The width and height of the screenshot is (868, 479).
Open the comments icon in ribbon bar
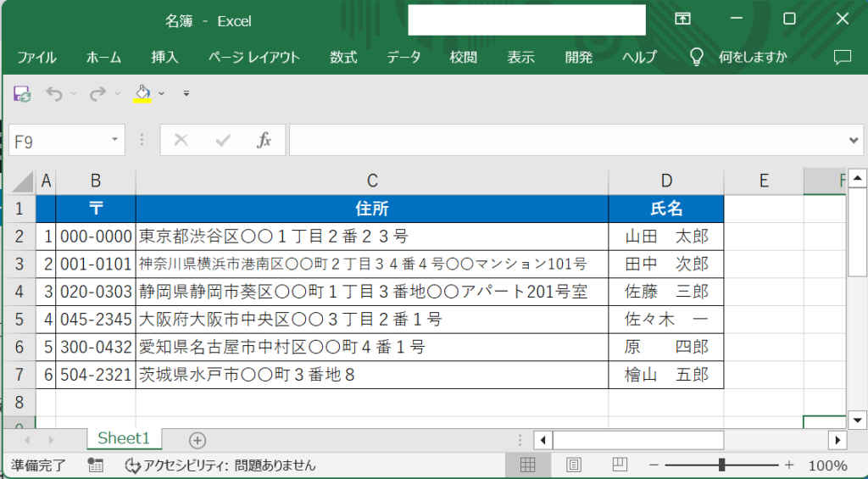tap(842, 58)
